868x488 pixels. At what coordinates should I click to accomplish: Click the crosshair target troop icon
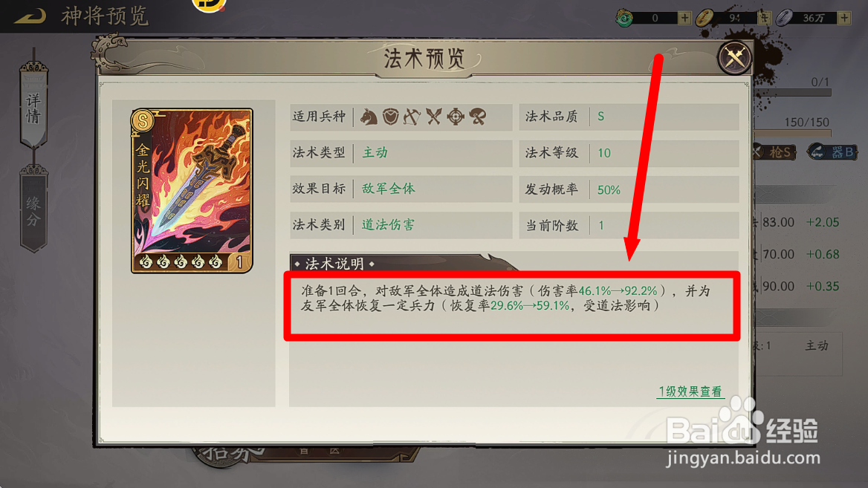click(x=456, y=117)
